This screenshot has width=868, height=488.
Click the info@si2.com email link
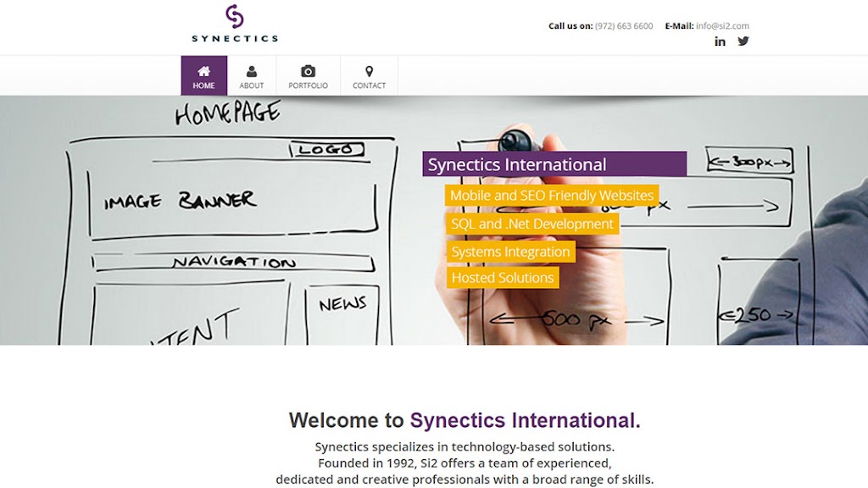[x=722, y=26]
